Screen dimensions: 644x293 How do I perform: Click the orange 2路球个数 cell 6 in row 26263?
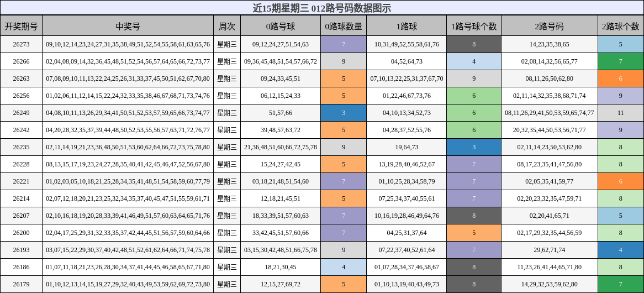621,79
